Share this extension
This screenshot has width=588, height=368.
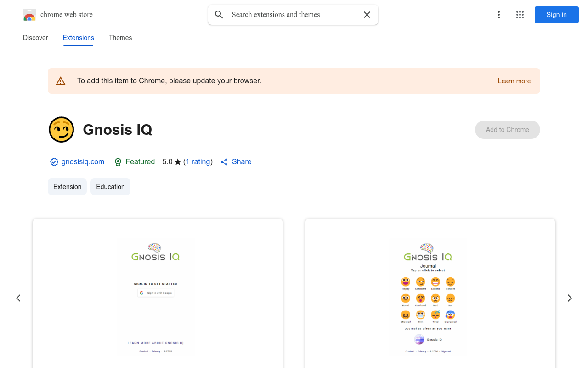(x=236, y=162)
